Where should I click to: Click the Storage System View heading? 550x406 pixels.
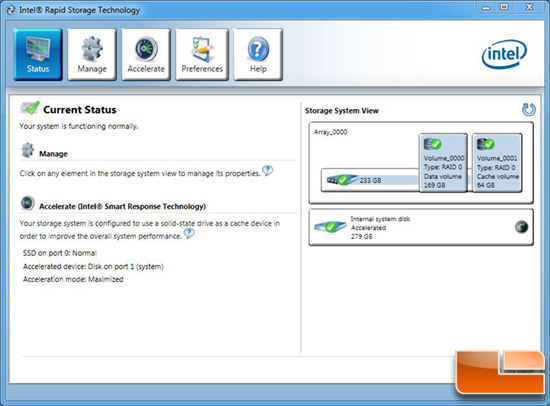(x=342, y=111)
